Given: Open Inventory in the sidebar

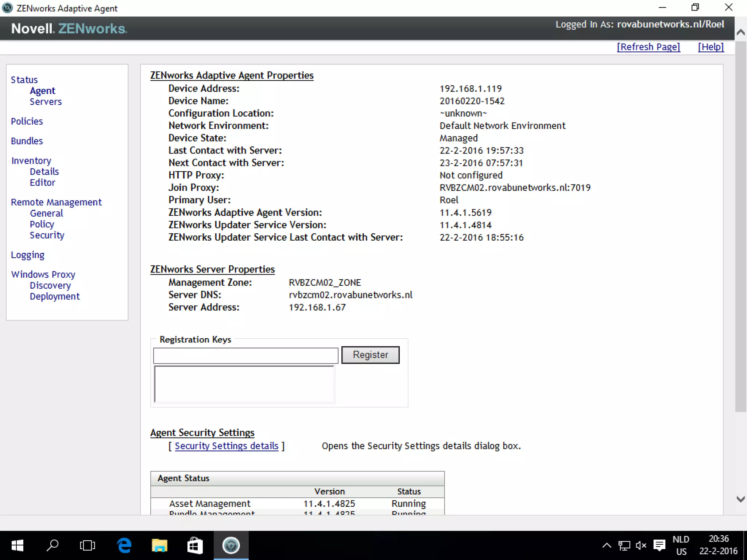Looking at the screenshot, I should [31, 161].
